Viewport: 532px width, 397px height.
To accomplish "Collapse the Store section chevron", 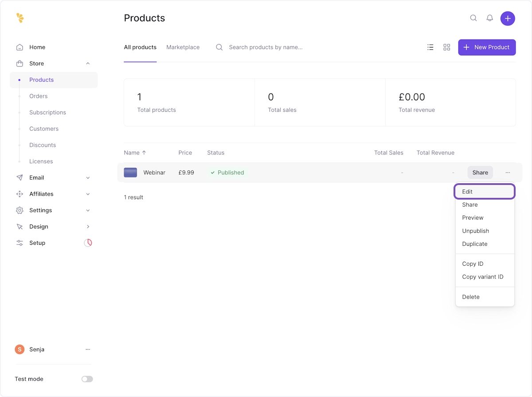I will click(88, 63).
